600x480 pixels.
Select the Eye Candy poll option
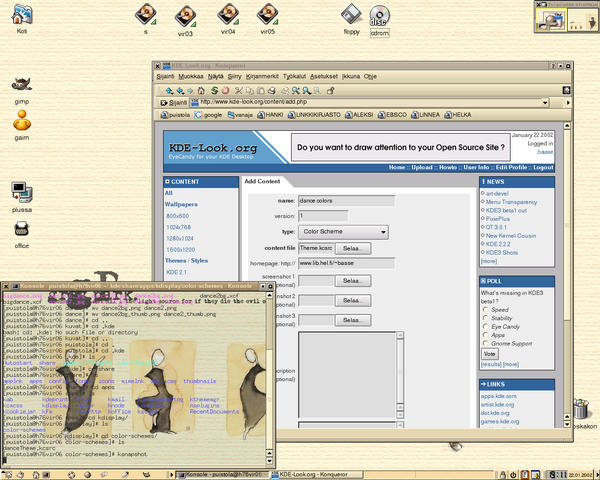point(486,327)
